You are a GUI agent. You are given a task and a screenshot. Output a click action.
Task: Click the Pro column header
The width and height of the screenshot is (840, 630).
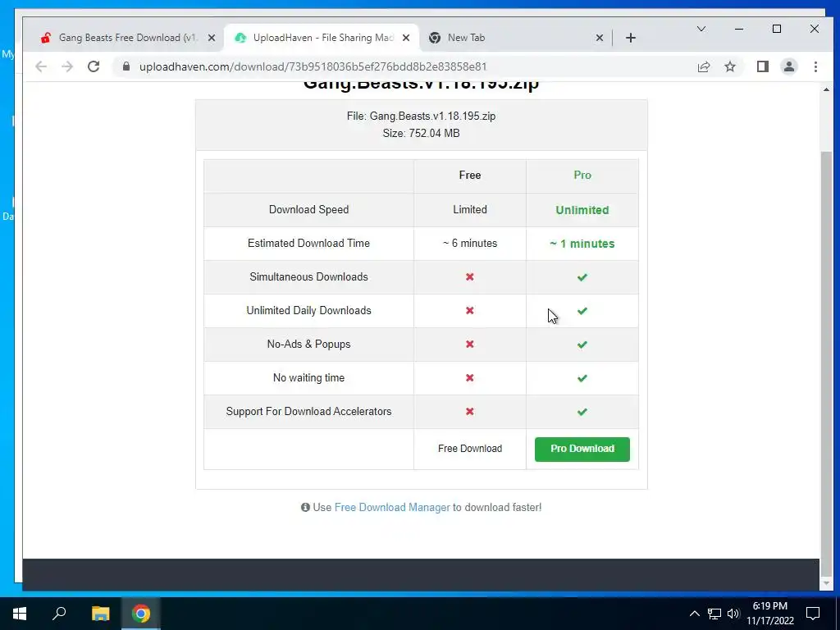point(582,176)
